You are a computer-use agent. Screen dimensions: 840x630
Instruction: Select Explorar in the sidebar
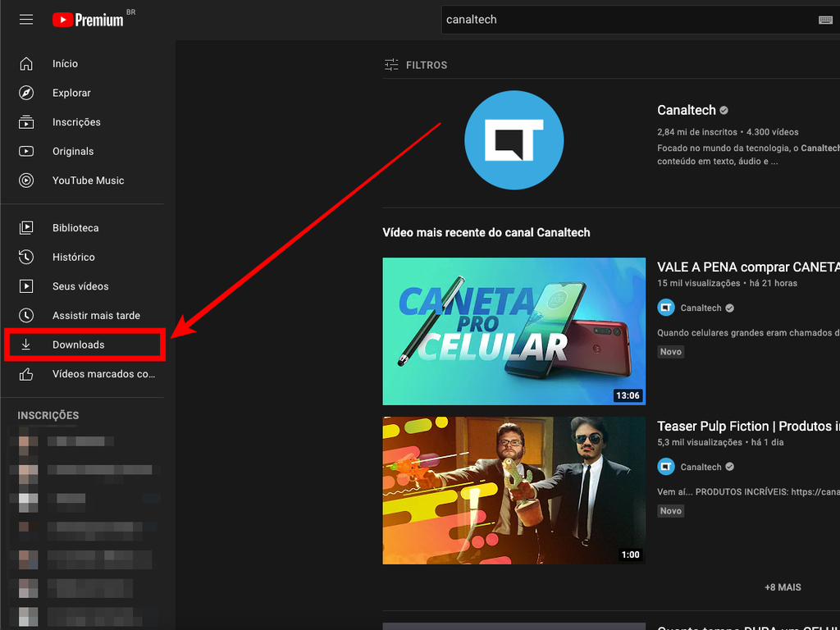point(71,93)
